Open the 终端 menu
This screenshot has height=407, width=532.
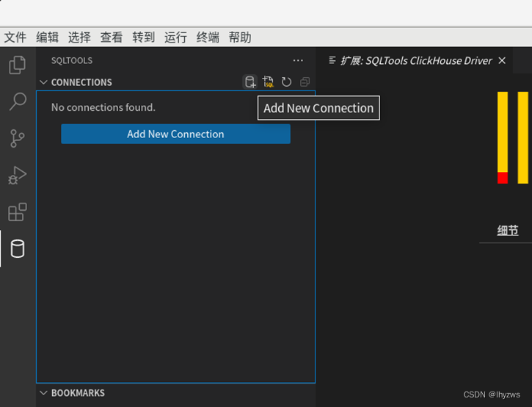(208, 37)
